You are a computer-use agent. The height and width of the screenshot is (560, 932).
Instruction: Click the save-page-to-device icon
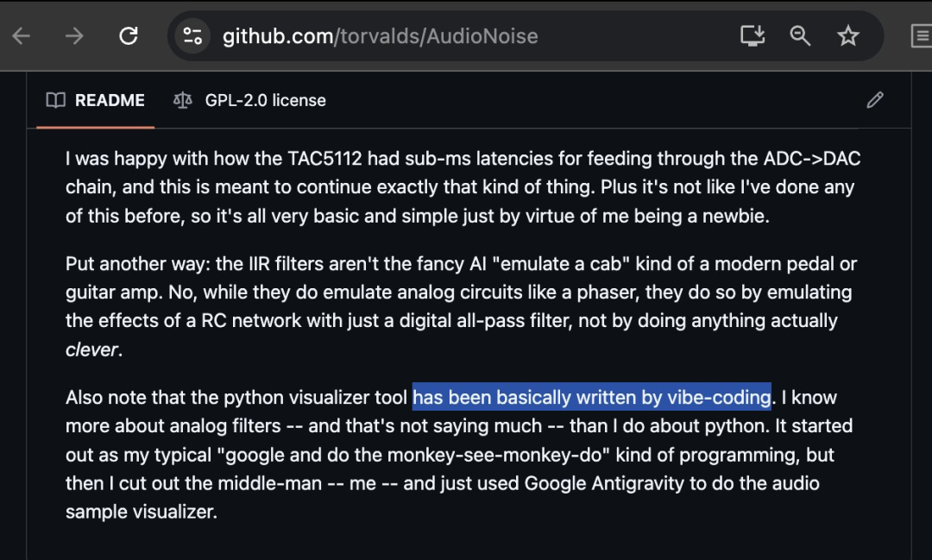point(752,35)
